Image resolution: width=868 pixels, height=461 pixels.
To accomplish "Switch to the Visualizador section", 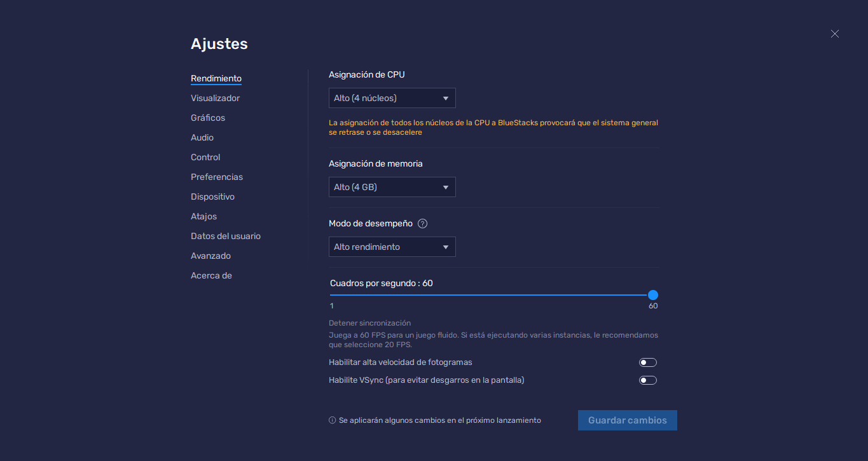I will [215, 98].
